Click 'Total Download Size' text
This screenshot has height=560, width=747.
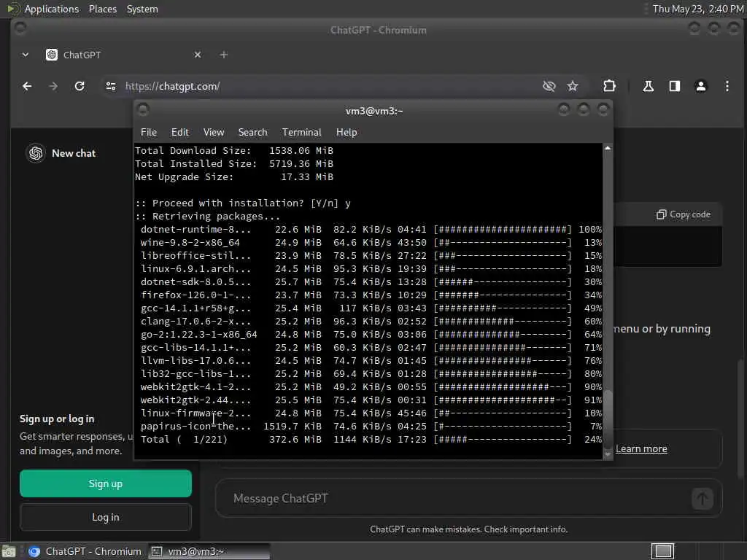[193, 150]
